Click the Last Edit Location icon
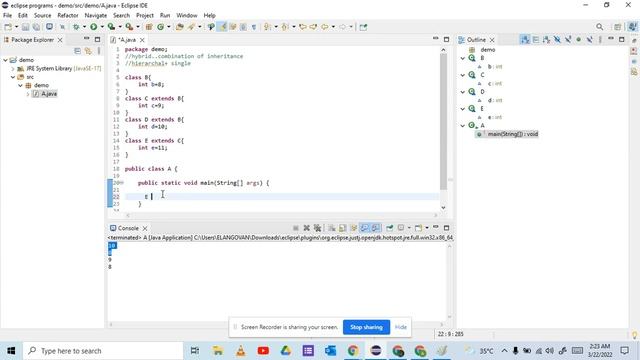This screenshot has height=360, width=640. tap(303, 27)
